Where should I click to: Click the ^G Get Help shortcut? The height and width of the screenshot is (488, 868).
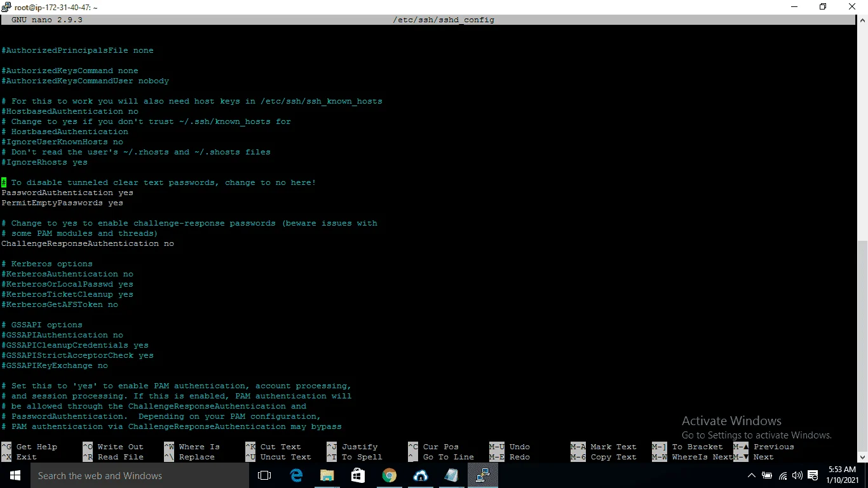click(x=29, y=447)
